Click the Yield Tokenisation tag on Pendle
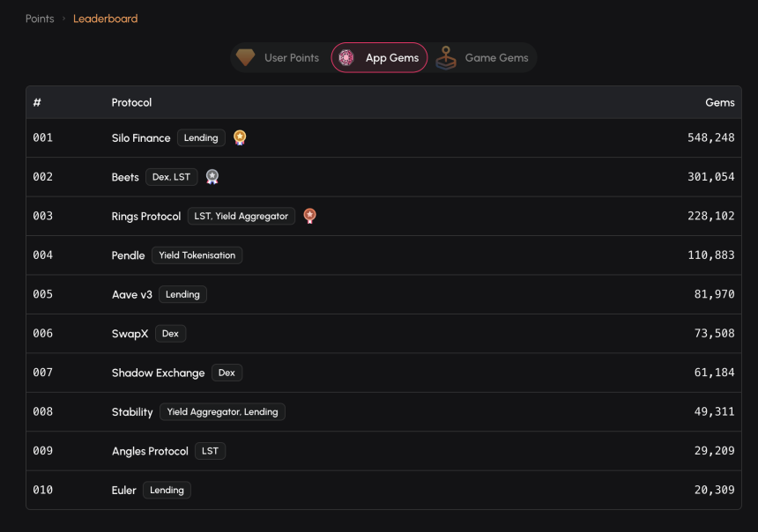758x532 pixels. 197,255
